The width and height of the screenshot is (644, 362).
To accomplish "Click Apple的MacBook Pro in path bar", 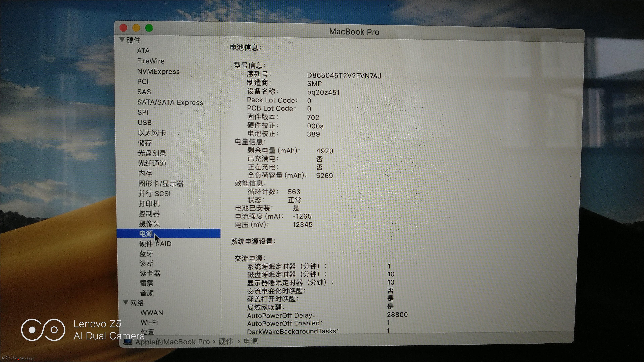I will [x=173, y=342].
